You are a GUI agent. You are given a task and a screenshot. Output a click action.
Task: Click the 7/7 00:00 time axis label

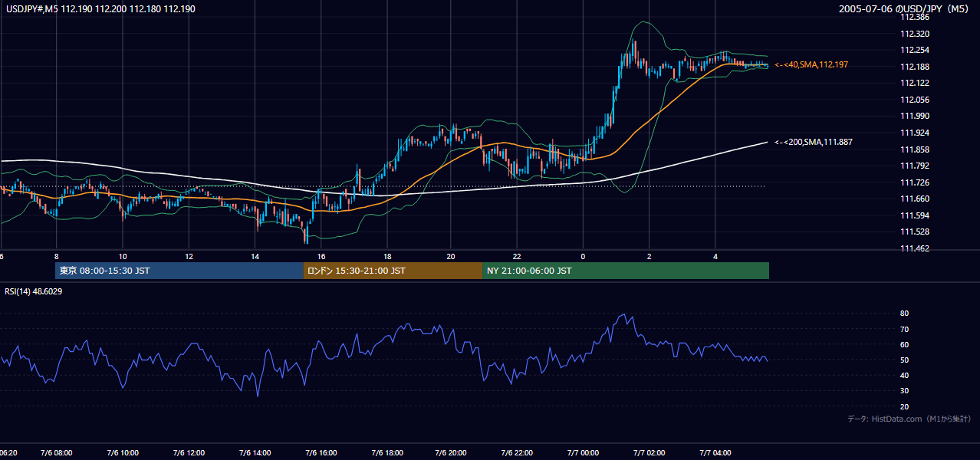point(583,453)
